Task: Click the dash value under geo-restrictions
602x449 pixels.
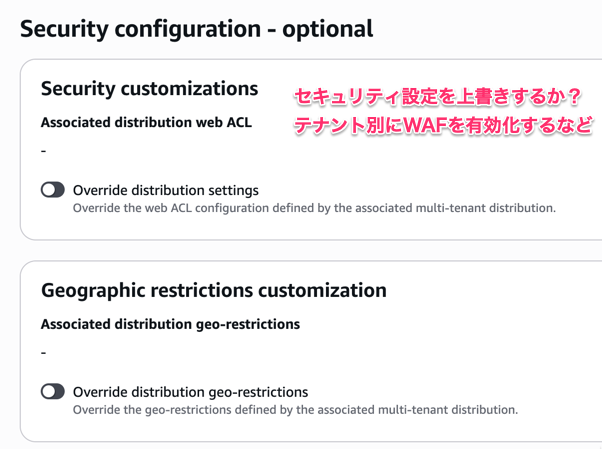Action: (44, 352)
